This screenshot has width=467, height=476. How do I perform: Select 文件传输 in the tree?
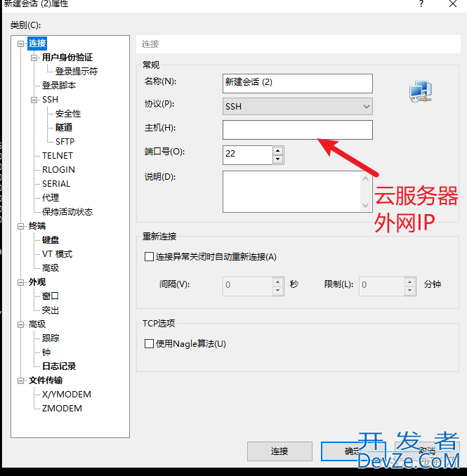(46, 381)
